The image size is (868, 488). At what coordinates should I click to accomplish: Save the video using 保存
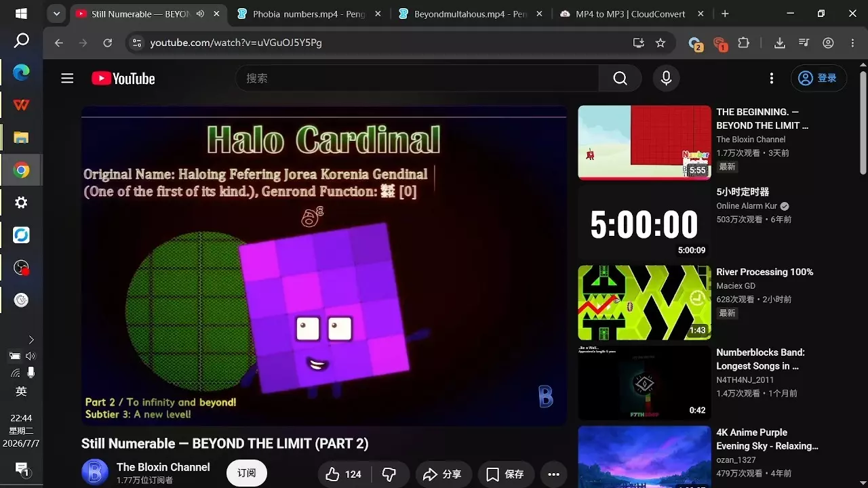pyautogui.click(x=506, y=474)
